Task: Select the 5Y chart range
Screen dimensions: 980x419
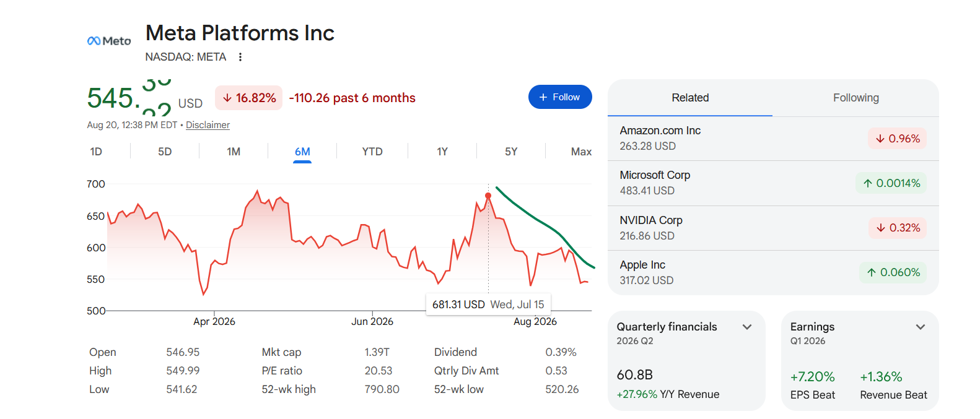Action: [x=511, y=152]
